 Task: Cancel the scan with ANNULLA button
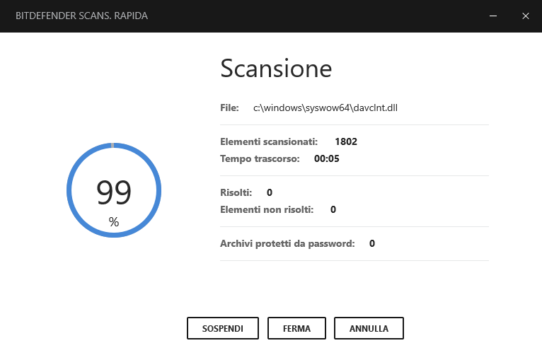click(x=369, y=328)
